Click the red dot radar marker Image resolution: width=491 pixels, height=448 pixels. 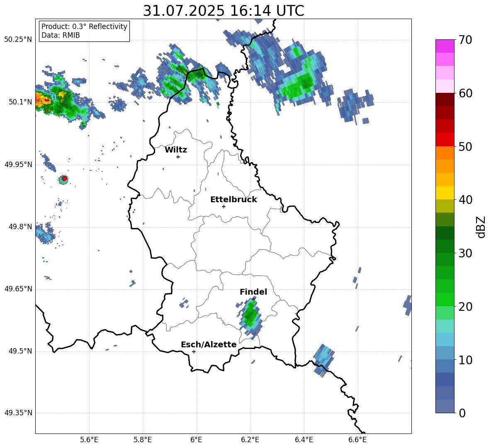tap(64, 179)
